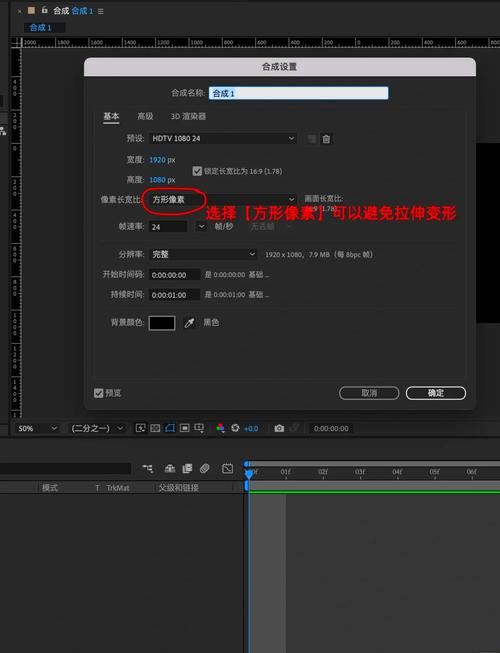Uncheck the 预览 checkbox
Viewport: 500px width, 653px height.
pyautogui.click(x=98, y=393)
